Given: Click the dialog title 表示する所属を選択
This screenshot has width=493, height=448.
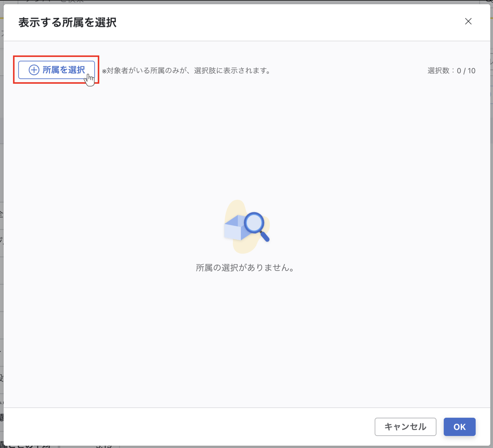Looking at the screenshot, I should click(67, 22).
